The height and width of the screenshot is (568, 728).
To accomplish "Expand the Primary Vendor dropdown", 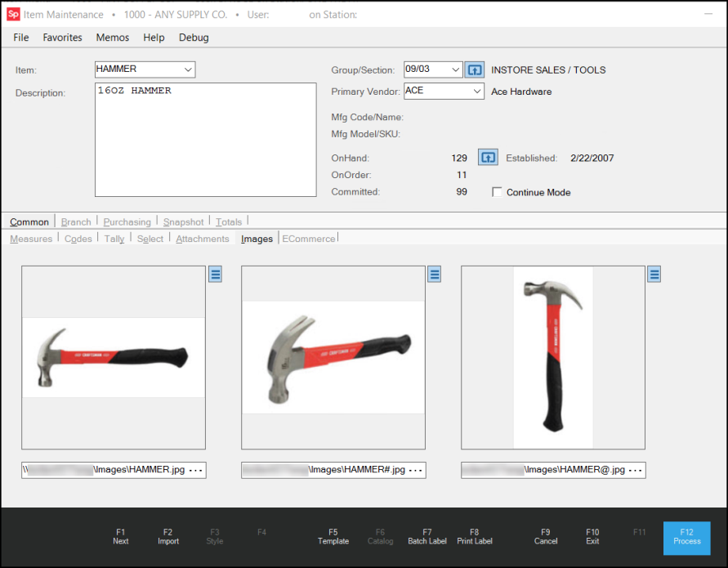I will [x=477, y=92].
